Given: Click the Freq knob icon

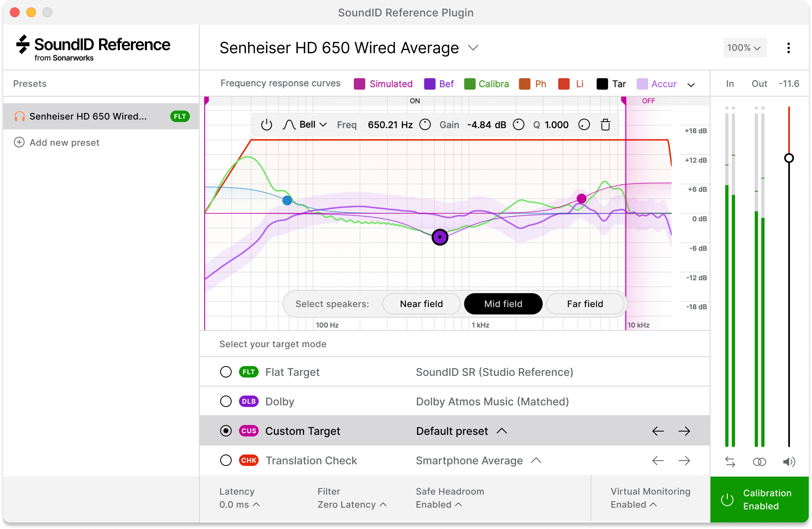Looking at the screenshot, I should pos(425,125).
